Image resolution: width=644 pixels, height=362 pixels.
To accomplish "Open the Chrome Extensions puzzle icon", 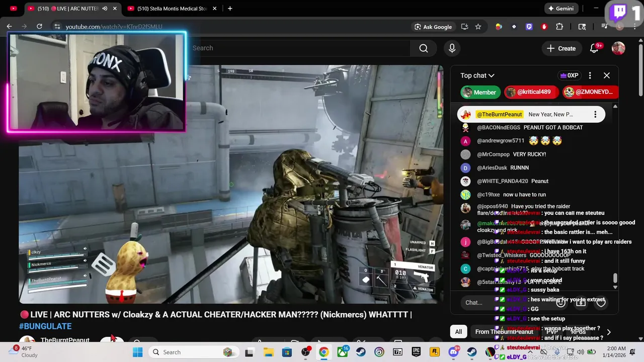I will click(559, 27).
